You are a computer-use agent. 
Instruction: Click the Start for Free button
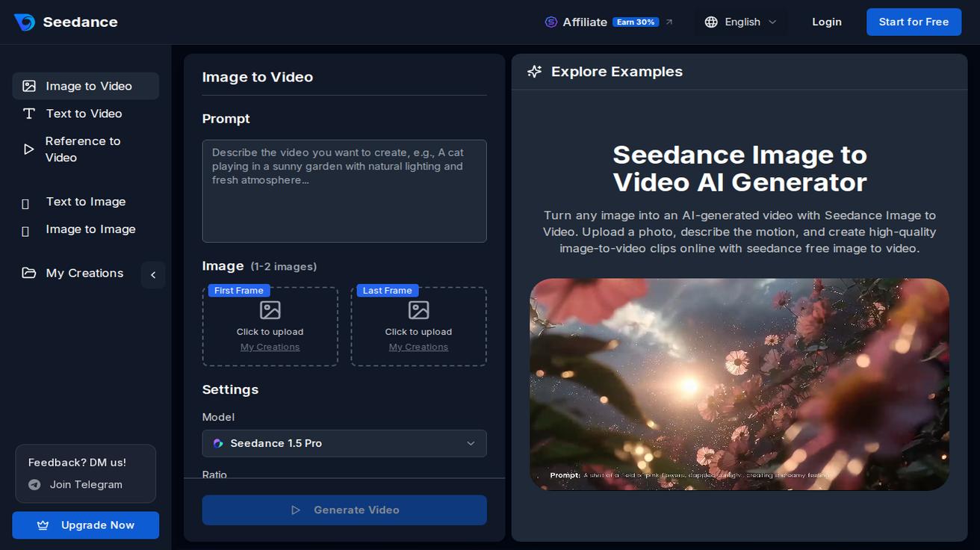[x=914, y=22]
